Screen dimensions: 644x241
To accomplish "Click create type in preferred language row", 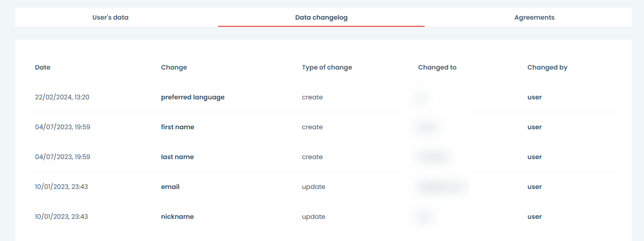I will [312, 97].
